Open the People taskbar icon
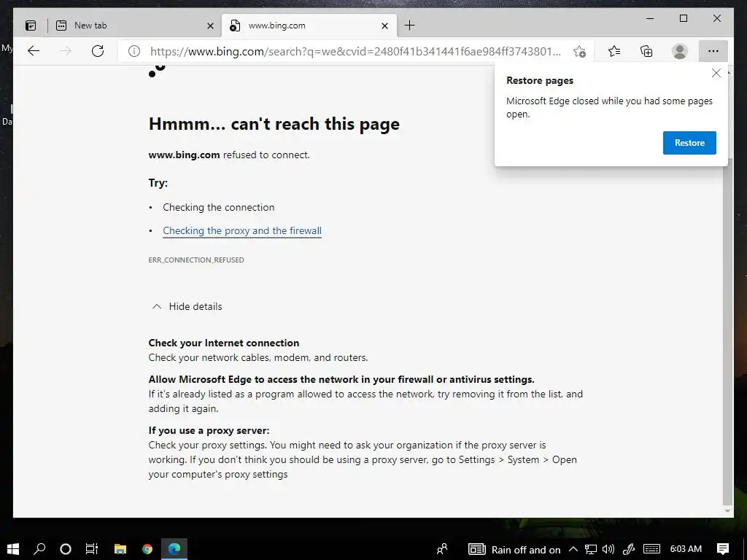This screenshot has width=747, height=560. 442,549
